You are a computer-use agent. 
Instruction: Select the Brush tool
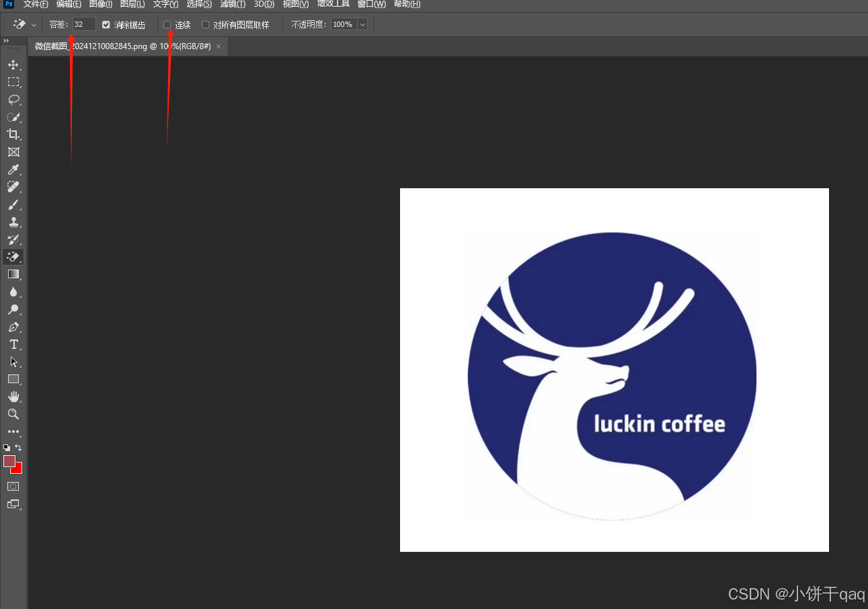pos(13,204)
